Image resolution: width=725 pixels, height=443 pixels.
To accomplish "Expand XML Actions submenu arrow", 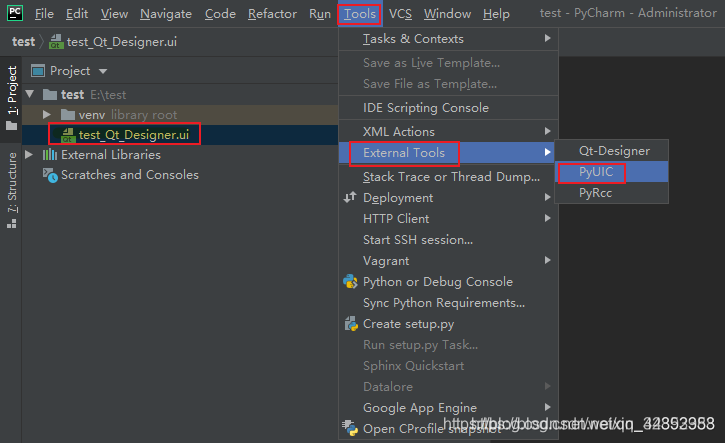I will (x=547, y=131).
